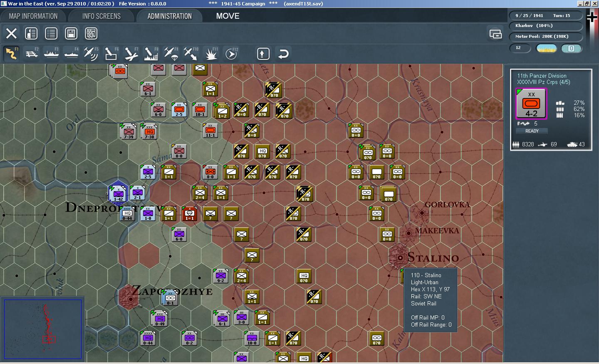Toggle the pill showing 0 beside weather

tap(571, 48)
